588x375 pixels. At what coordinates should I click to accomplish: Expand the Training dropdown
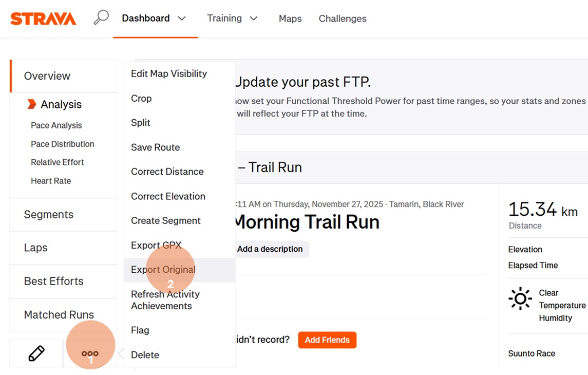click(x=232, y=18)
